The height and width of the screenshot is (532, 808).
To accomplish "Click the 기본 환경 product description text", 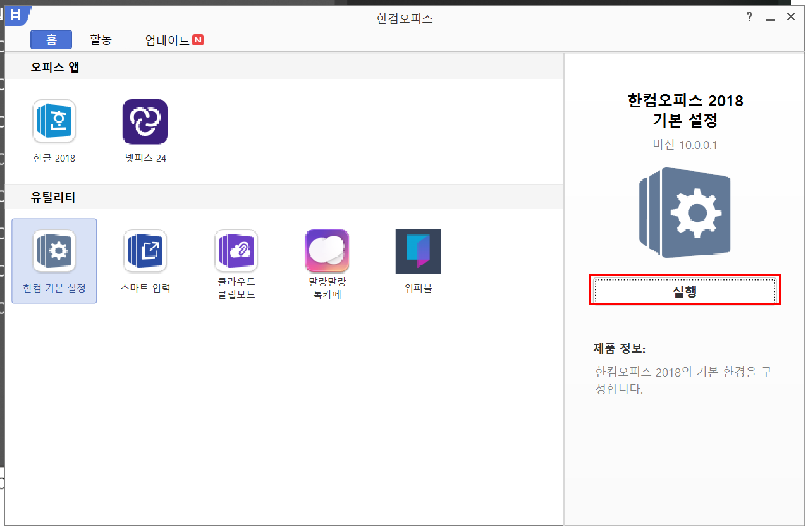I will [683, 380].
